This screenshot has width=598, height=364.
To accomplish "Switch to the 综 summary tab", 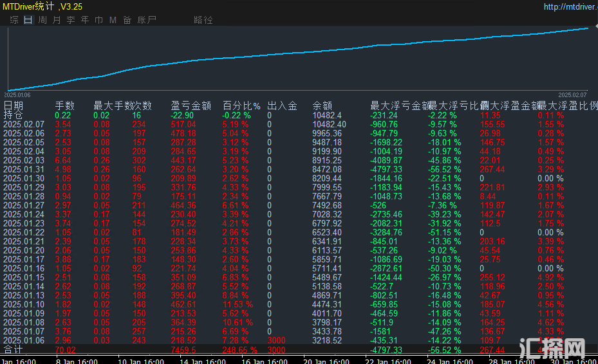I will click(x=14, y=20).
